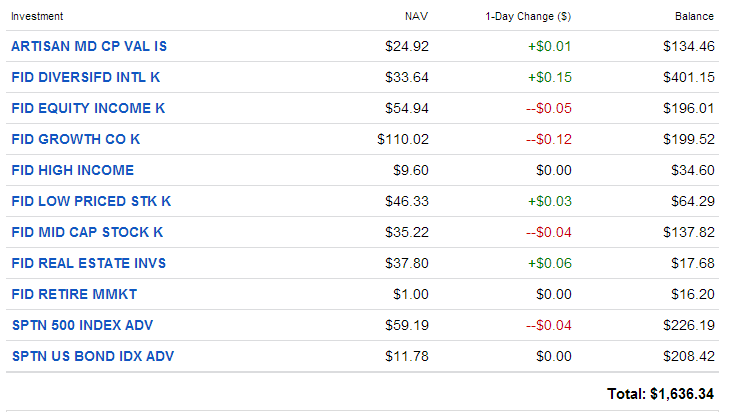Open the FID DIVERSIFD INTL K link
Image resolution: width=730 pixels, height=412 pixels.
pos(86,77)
